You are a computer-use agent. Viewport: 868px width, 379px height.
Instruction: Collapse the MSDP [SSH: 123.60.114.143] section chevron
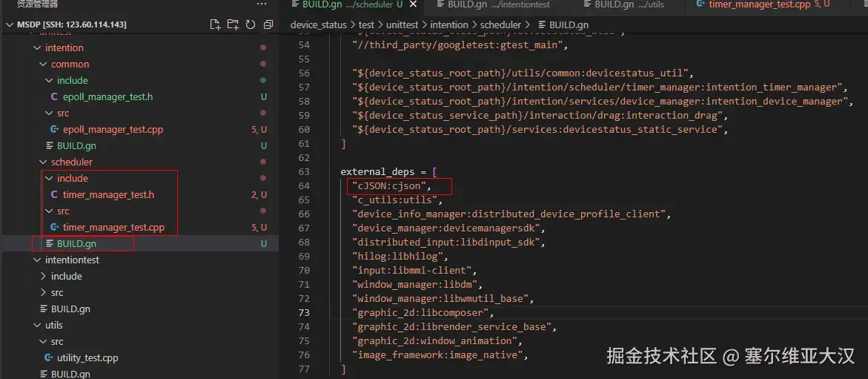pyautogui.click(x=10, y=25)
